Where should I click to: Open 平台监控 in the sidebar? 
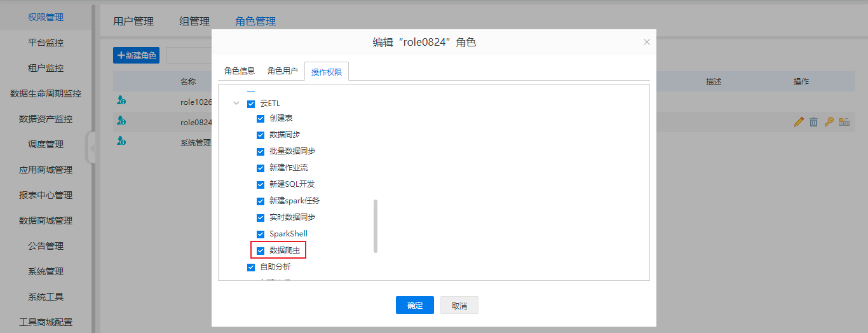pos(46,43)
